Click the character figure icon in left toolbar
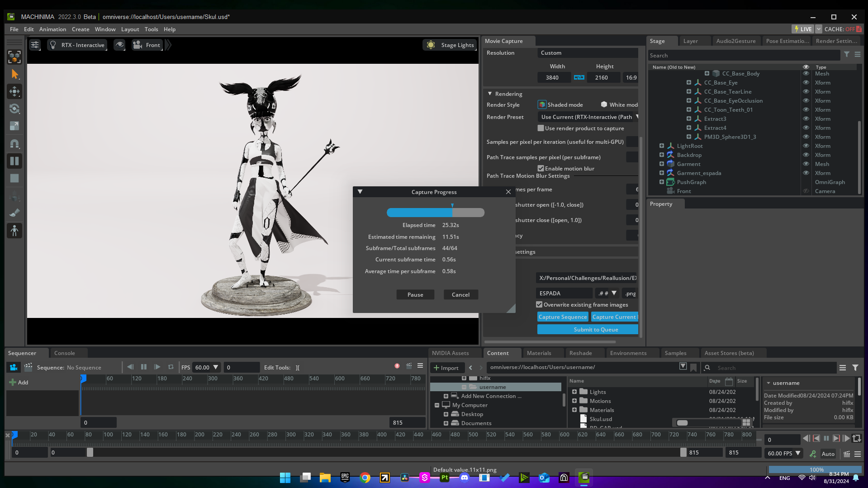 (x=14, y=231)
